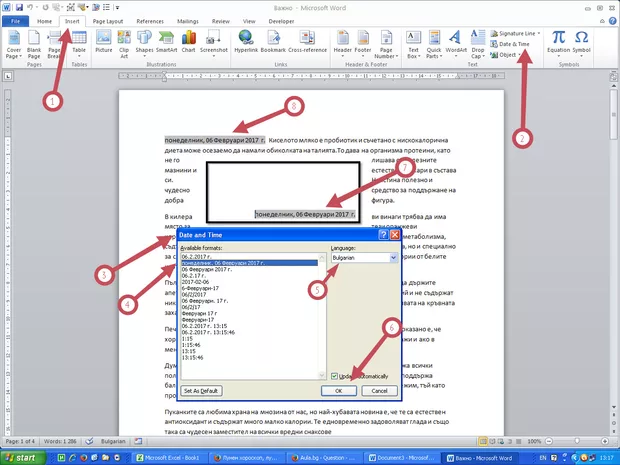Open the WordArt gallery

(x=456, y=43)
